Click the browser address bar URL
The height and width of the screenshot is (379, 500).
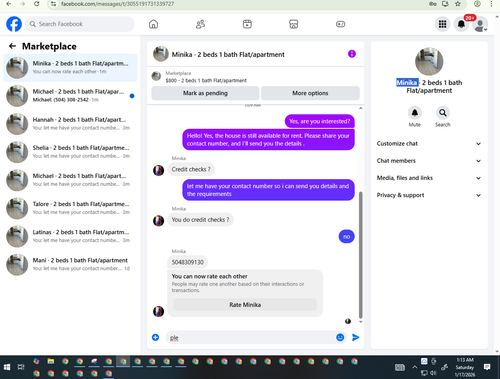click(117, 4)
